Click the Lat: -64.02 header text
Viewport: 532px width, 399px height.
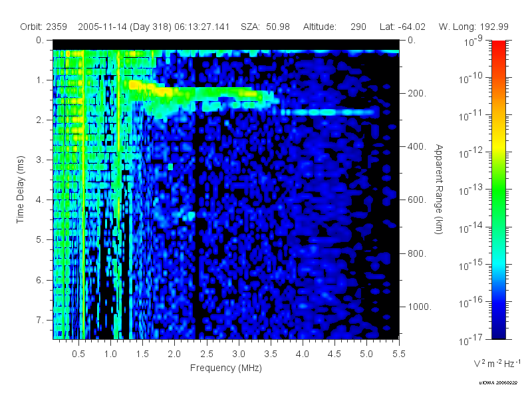pos(402,27)
